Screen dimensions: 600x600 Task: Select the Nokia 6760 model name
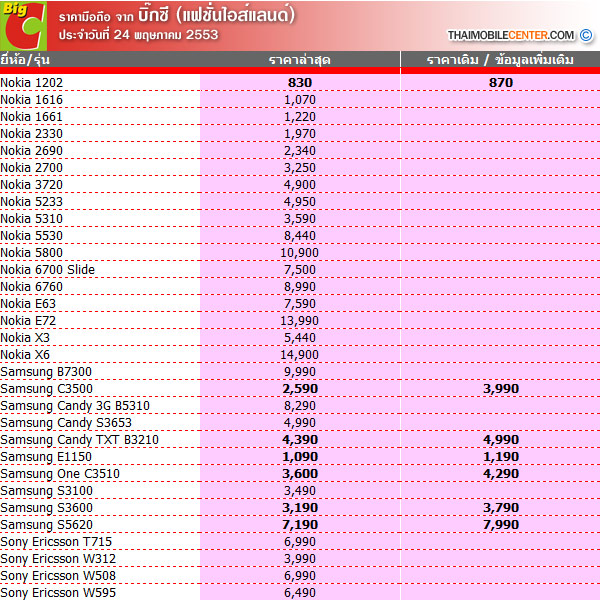click(x=31, y=287)
